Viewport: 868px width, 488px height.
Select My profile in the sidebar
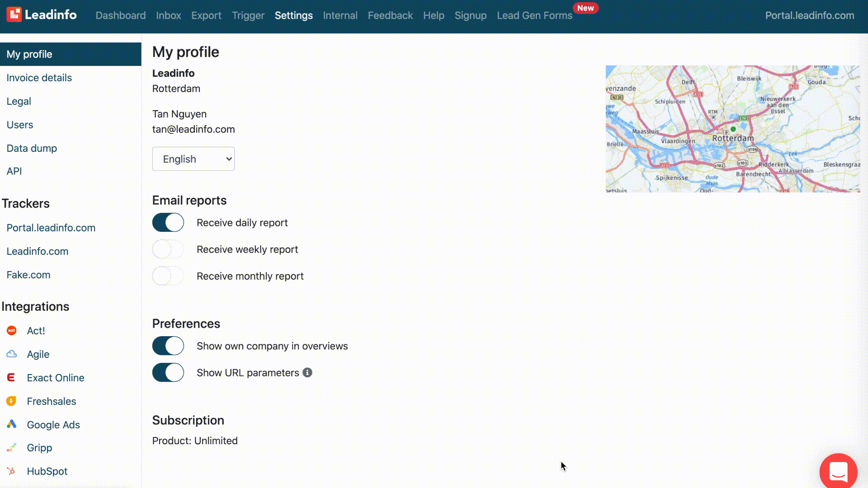71,54
